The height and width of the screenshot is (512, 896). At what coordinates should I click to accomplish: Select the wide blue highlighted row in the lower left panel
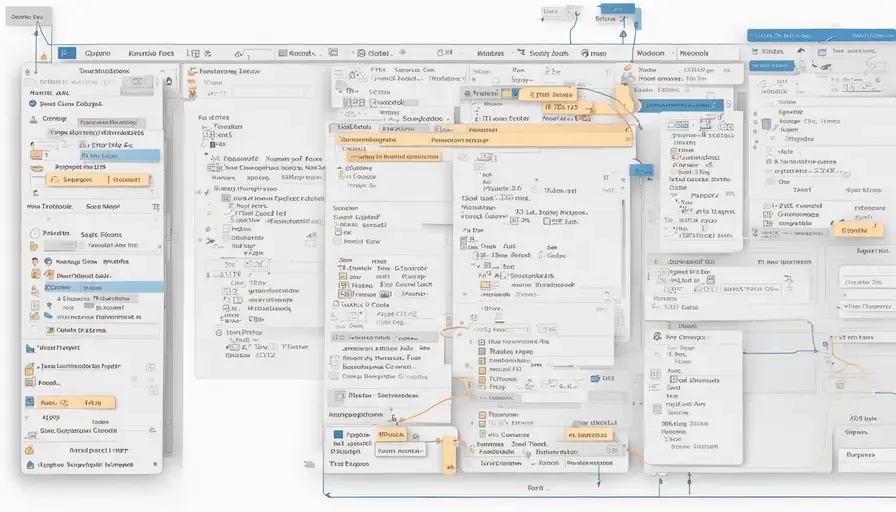coord(103,287)
